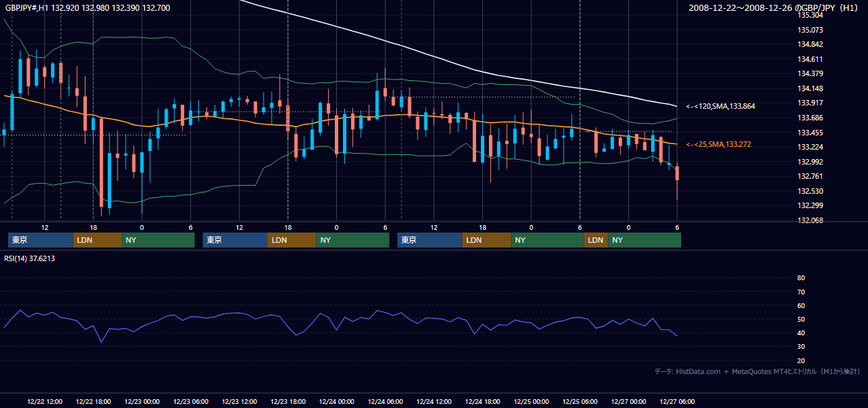The height and width of the screenshot is (408, 868).
Task: Click the RSI scale value 40
Action: [x=801, y=333]
